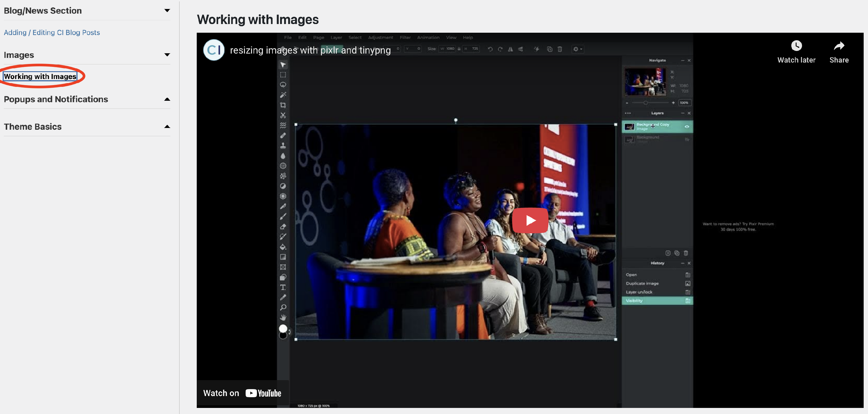The width and height of the screenshot is (868, 414).
Task: Expand the Theme Basics section
Action: (167, 127)
